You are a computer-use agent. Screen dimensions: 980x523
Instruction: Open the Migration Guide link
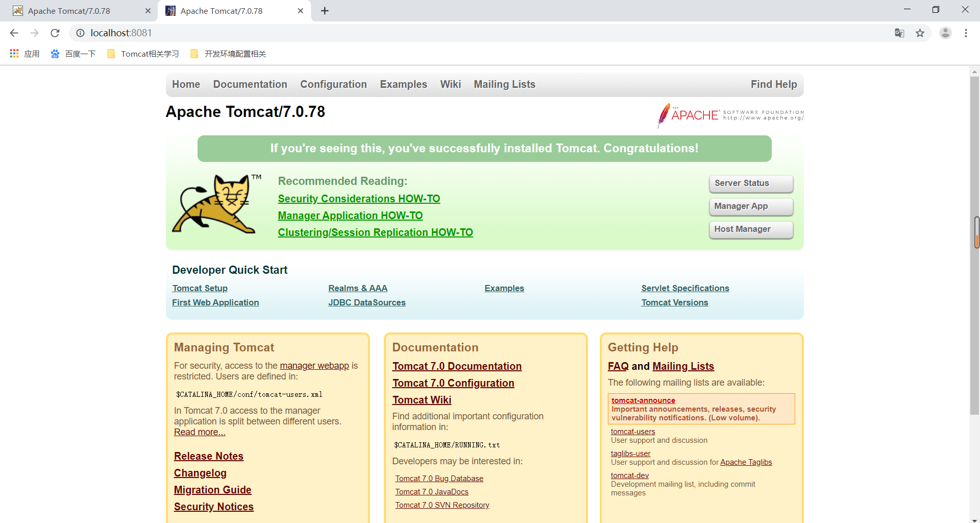point(213,490)
